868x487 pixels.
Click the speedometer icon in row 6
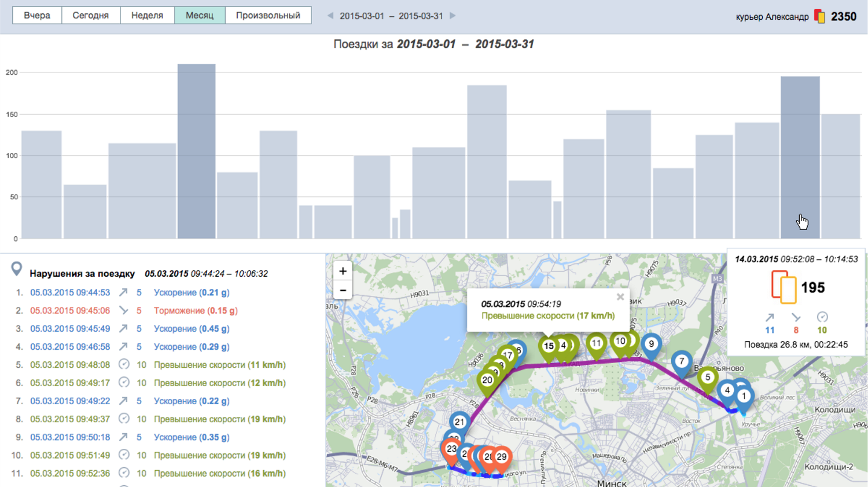pyautogui.click(x=124, y=382)
